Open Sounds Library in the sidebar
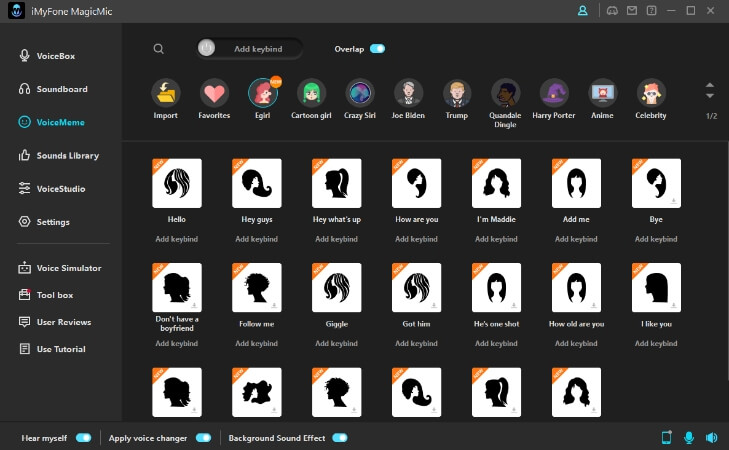 58,155
